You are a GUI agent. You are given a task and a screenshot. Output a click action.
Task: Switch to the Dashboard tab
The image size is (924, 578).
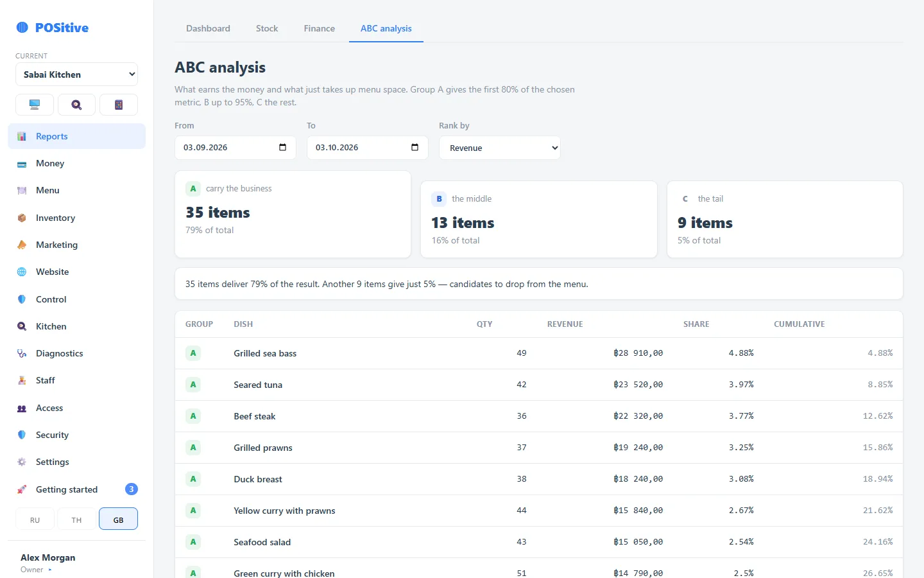click(x=208, y=28)
